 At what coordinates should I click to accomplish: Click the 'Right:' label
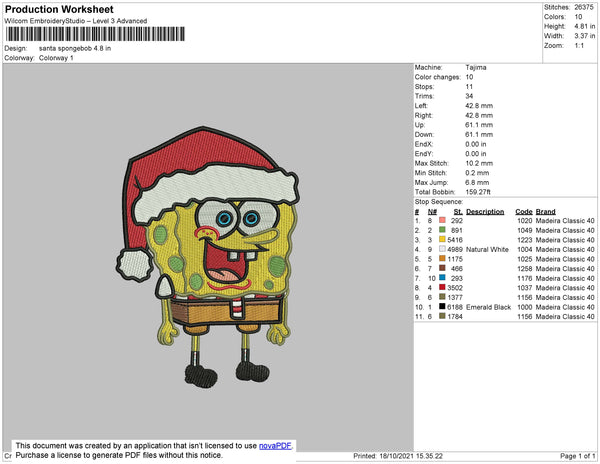424,116
